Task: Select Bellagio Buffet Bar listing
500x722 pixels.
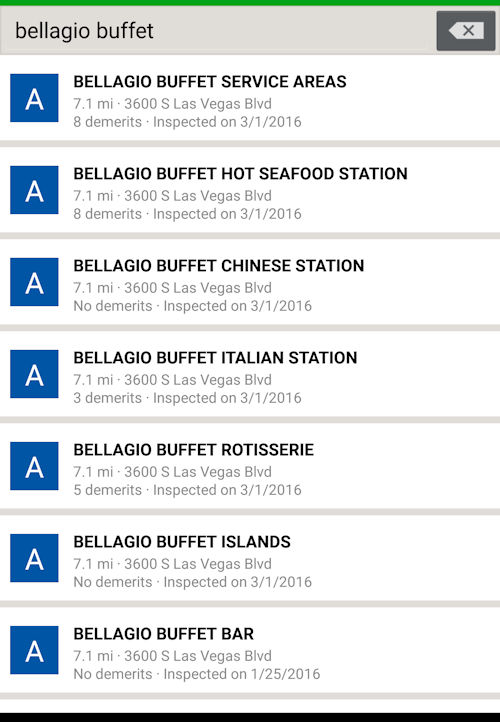Action: pyautogui.click(x=250, y=650)
